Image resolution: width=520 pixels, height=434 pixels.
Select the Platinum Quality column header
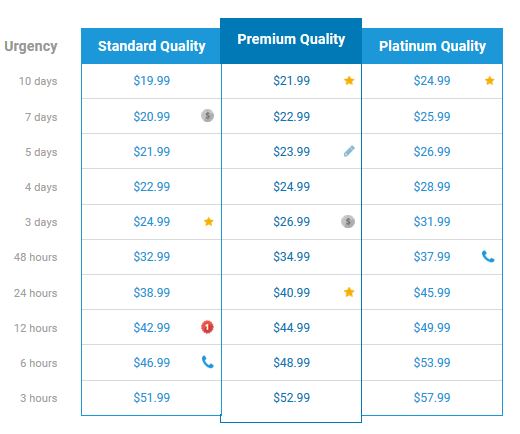point(432,46)
